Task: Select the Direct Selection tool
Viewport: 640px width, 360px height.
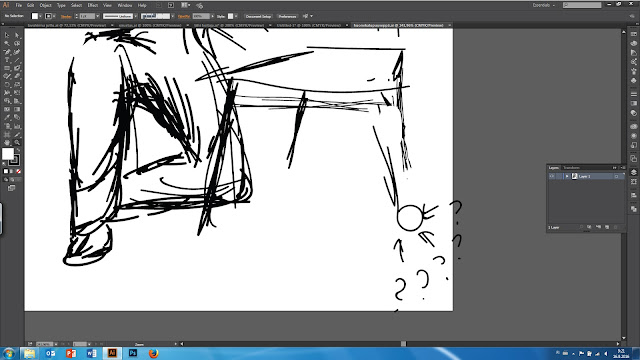Action: [x=17, y=36]
